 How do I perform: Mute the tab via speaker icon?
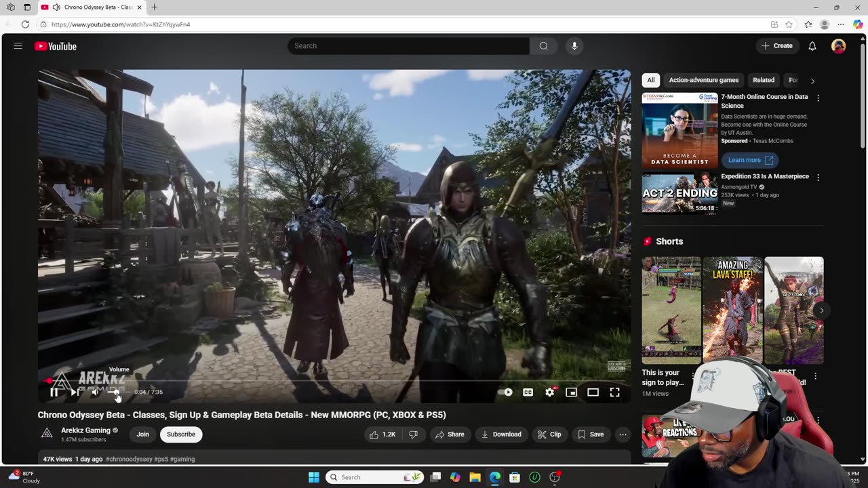(x=56, y=7)
